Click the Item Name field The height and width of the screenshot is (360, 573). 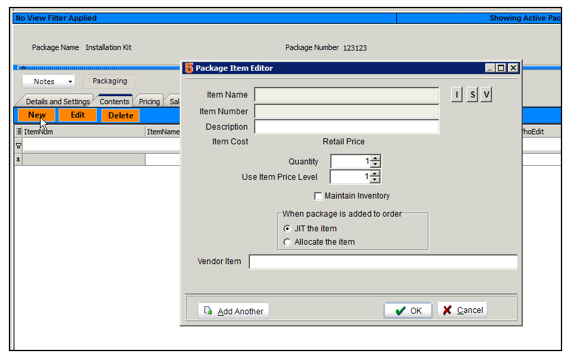pos(346,95)
